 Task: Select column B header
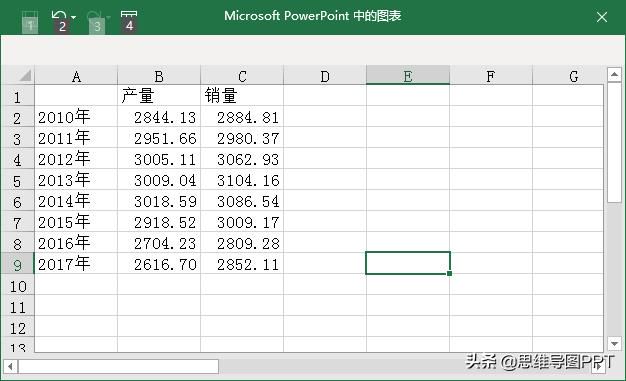coord(159,75)
